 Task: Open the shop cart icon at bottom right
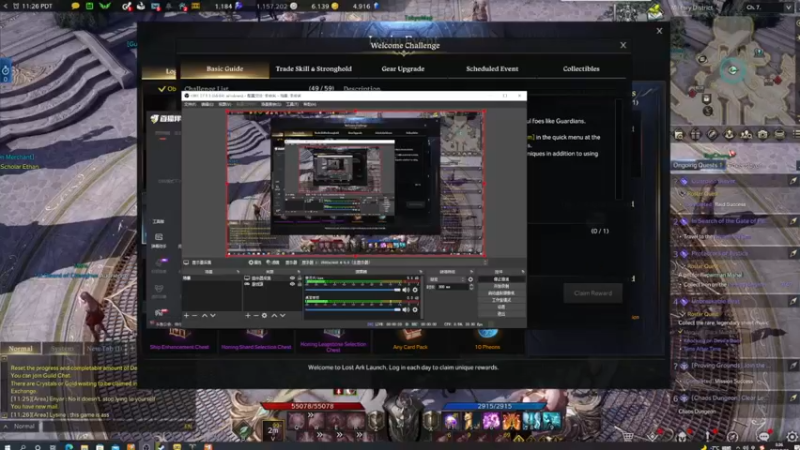(x=628, y=436)
